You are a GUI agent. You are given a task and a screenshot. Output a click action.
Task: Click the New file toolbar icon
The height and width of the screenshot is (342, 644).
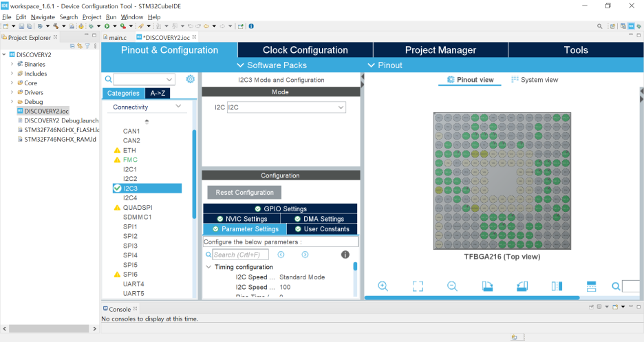point(6,26)
